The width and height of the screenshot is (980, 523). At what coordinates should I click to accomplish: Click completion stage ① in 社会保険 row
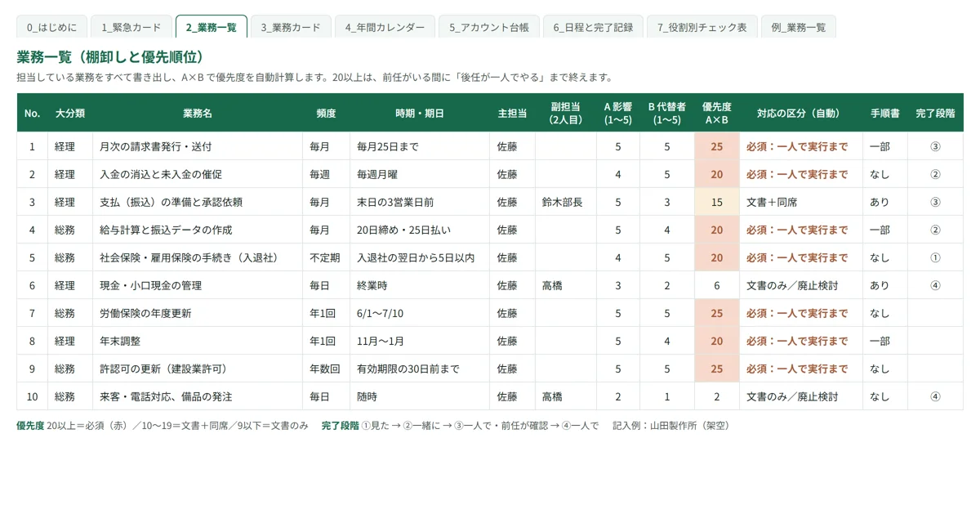[x=935, y=257]
